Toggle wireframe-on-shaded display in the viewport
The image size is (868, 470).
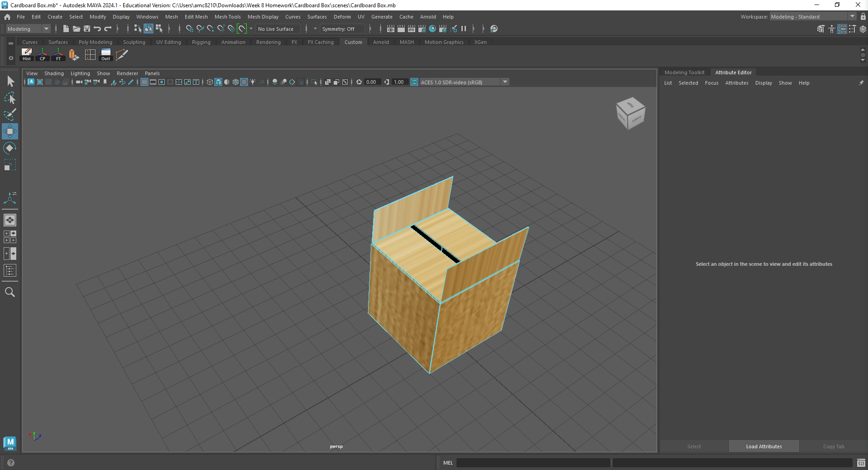(x=235, y=82)
